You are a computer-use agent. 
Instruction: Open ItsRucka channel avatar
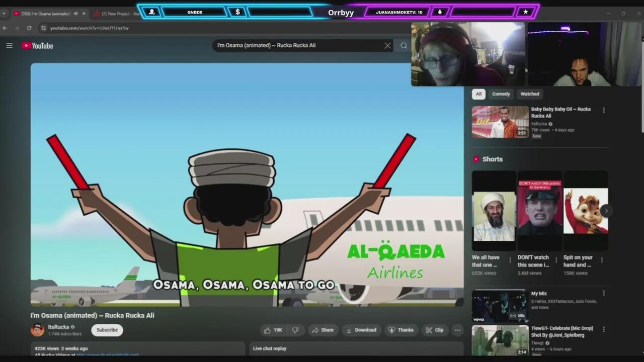click(x=37, y=330)
